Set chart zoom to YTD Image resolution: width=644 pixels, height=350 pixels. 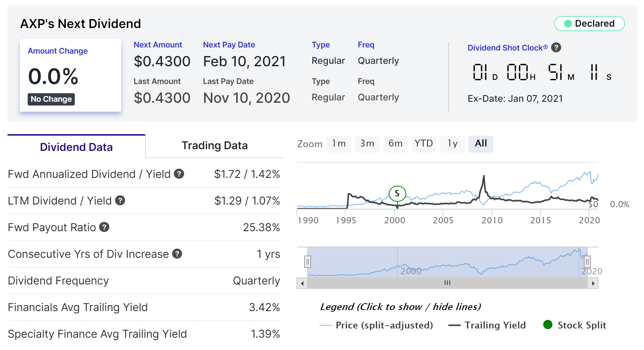pos(424,144)
